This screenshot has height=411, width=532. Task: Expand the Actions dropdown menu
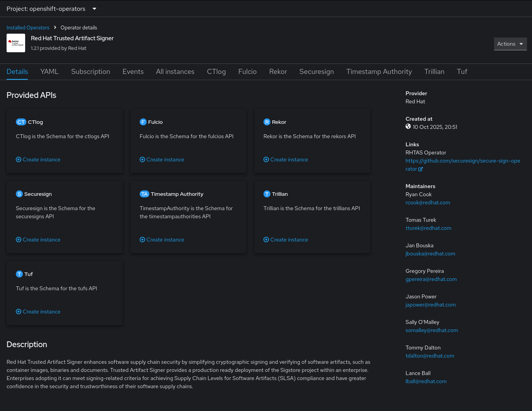point(510,44)
